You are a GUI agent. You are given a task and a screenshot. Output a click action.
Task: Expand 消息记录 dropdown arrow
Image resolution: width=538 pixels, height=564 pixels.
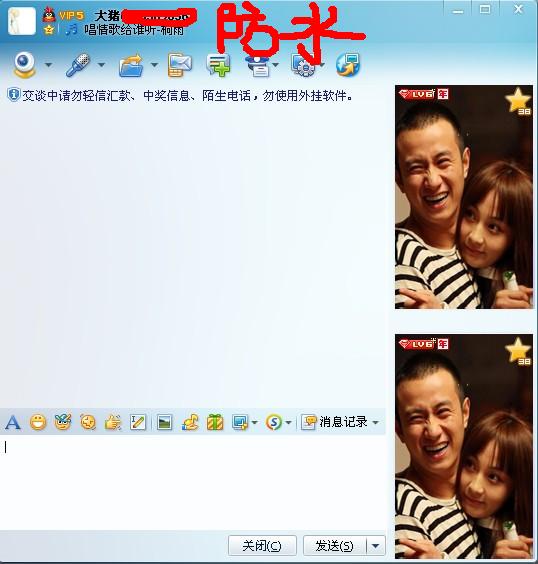(375, 423)
